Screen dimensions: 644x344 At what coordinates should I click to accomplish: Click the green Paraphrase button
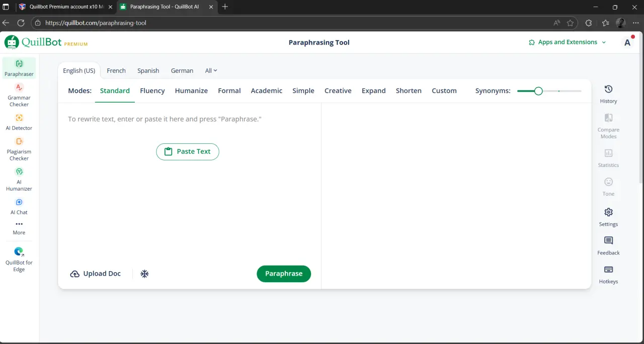click(284, 274)
